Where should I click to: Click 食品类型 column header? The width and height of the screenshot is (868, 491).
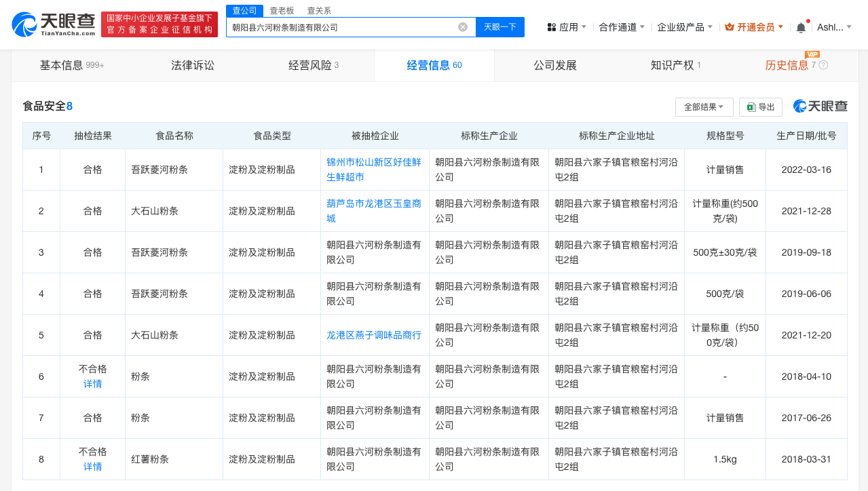272,136
